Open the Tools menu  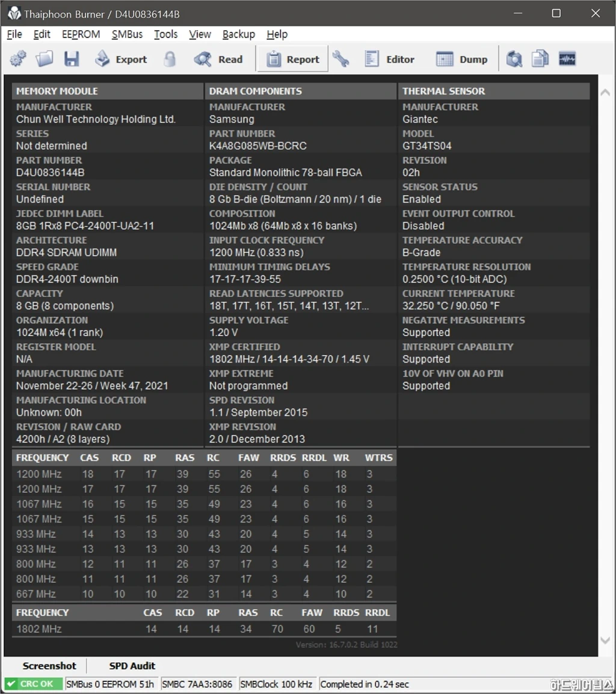point(166,34)
